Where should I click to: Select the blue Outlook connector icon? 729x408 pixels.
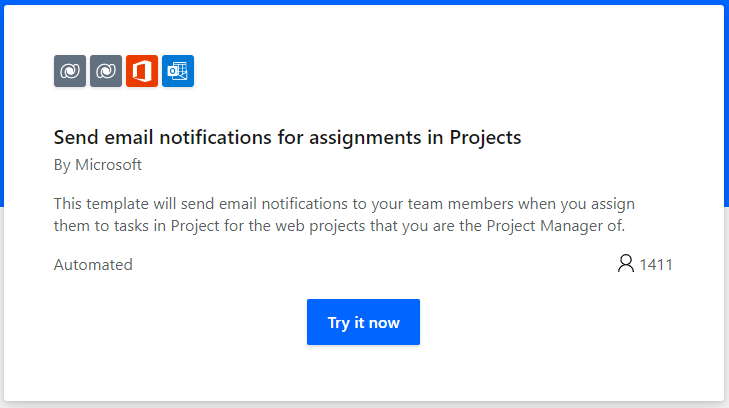tap(178, 71)
